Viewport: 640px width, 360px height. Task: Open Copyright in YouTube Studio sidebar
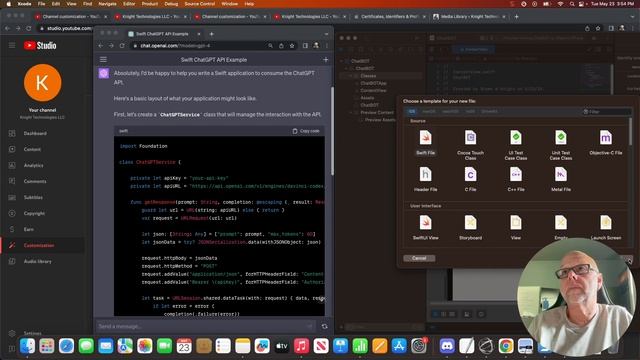pyautogui.click(x=34, y=213)
